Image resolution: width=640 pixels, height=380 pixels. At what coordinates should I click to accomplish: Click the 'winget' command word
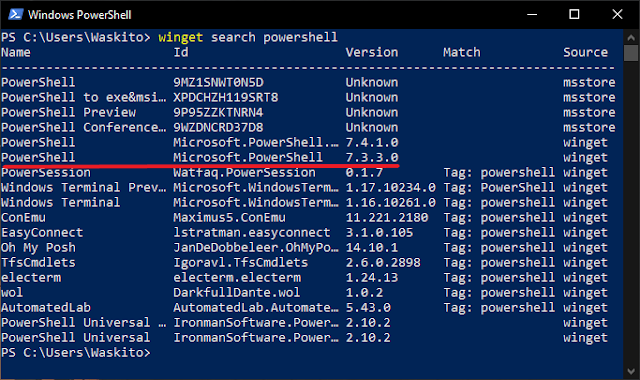point(180,38)
